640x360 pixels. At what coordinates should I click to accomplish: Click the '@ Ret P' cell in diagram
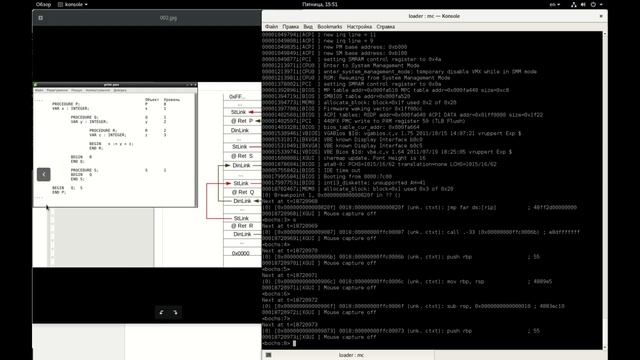coord(242,121)
